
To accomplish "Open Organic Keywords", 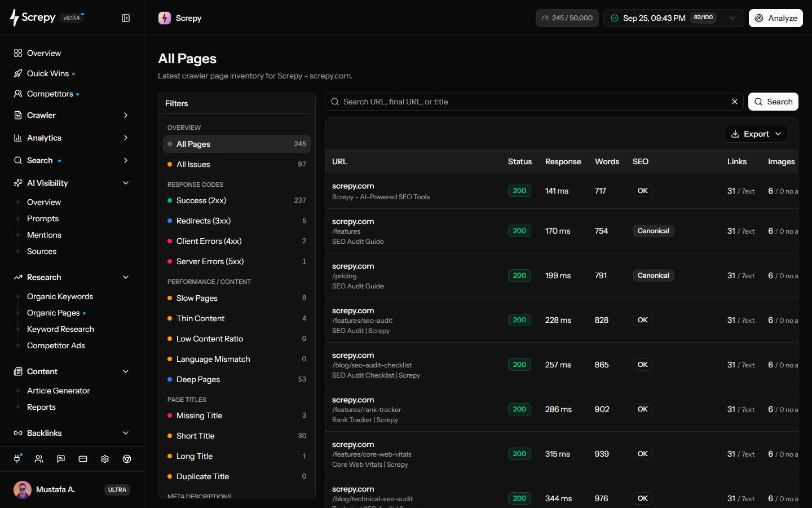I will (60, 296).
